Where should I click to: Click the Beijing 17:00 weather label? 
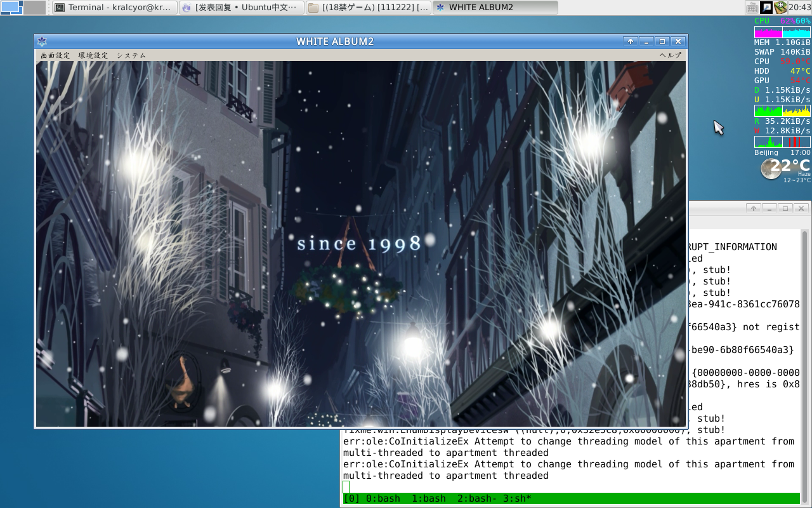[782, 153]
